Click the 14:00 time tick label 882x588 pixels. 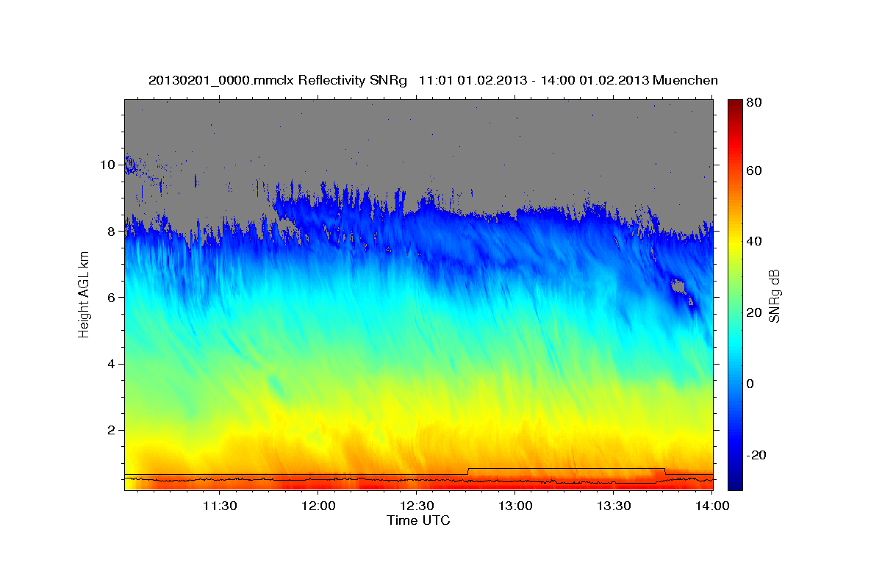pos(713,506)
